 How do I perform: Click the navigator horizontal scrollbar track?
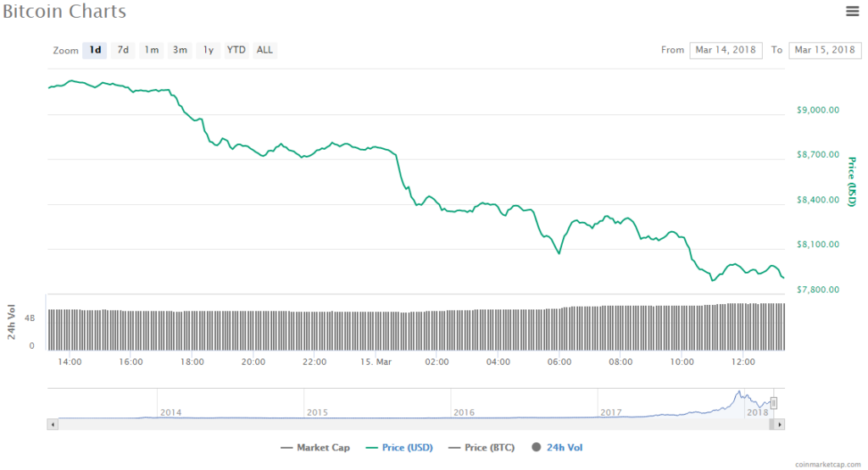pyautogui.click(x=415, y=423)
